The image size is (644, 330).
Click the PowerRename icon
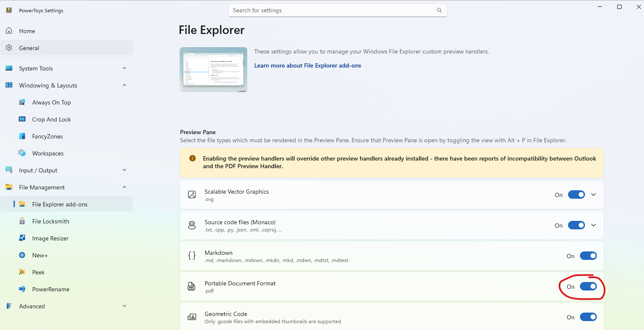(22, 289)
